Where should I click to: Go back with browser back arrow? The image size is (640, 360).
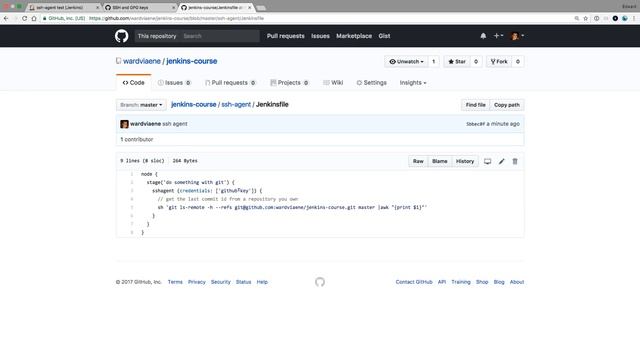6,18
